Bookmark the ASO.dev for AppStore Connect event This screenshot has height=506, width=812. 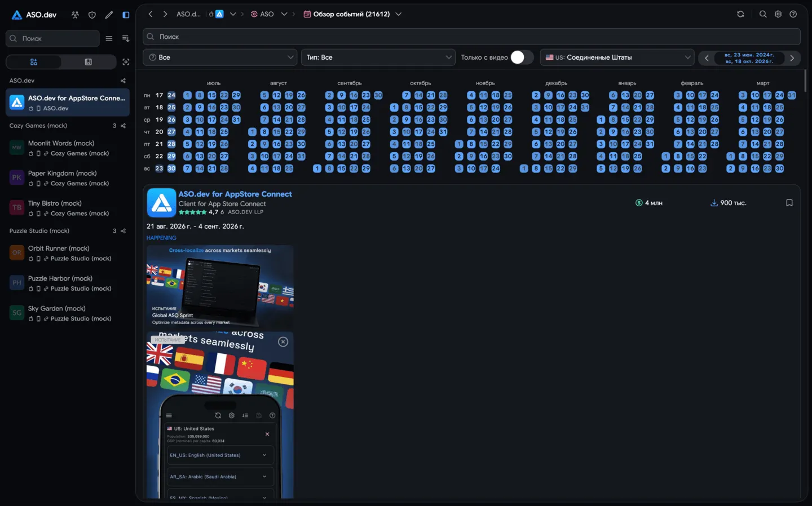(789, 203)
